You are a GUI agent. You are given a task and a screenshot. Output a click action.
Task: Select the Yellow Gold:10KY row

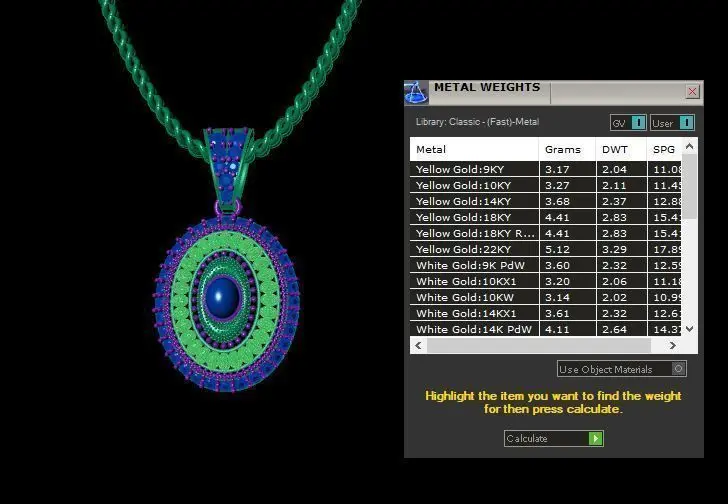pyautogui.click(x=546, y=185)
